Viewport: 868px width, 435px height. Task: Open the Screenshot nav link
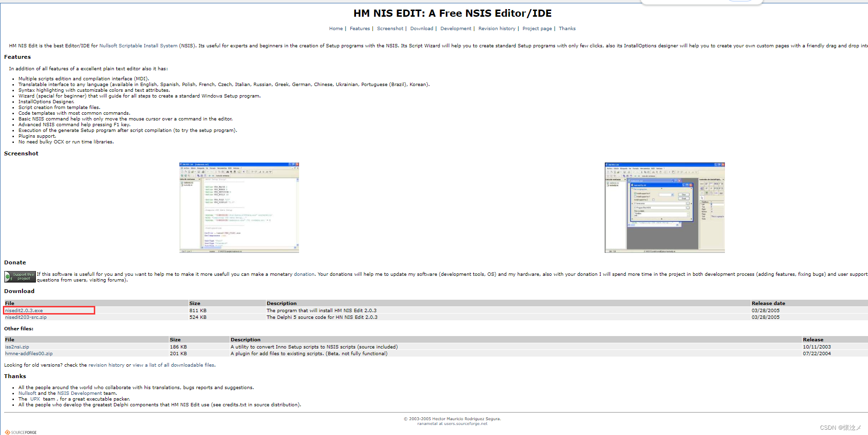point(390,29)
